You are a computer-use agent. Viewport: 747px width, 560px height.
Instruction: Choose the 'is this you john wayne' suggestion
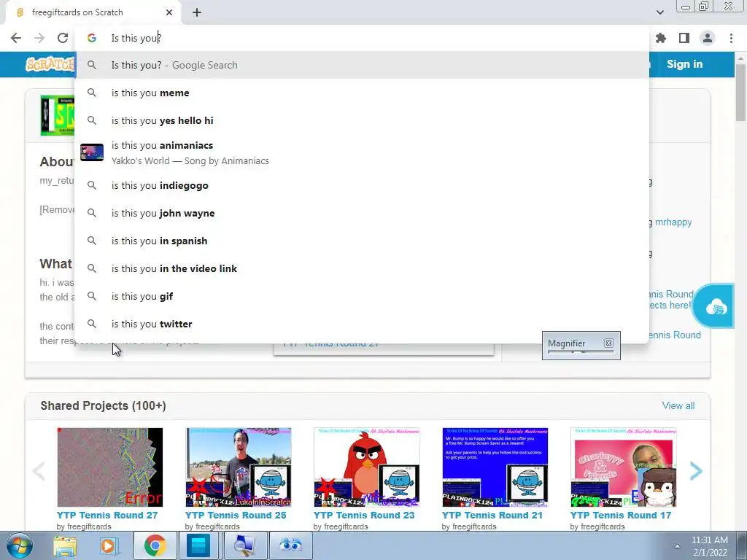tap(362, 213)
